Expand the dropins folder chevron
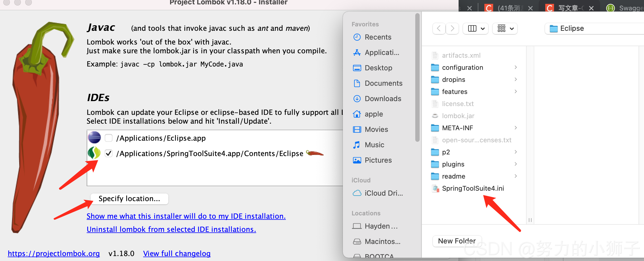Viewport: 644px width, 261px height. tap(516, 79)
